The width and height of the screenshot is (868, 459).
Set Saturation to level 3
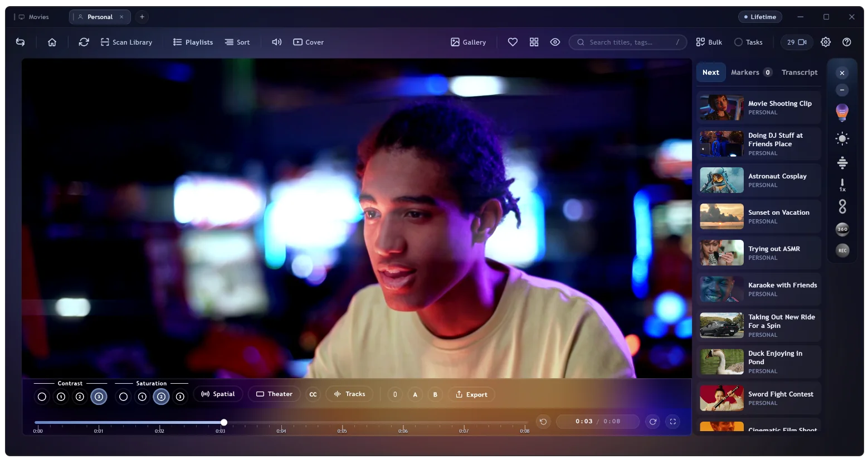tap(180, 397)
